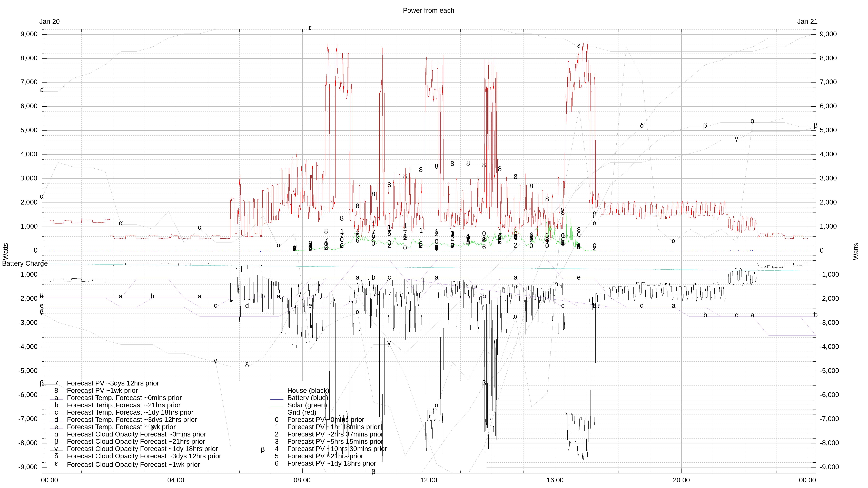The image size is (868, 488).
Task: Click the right axis '0' tick label
Action: click(x=822, y=251)
